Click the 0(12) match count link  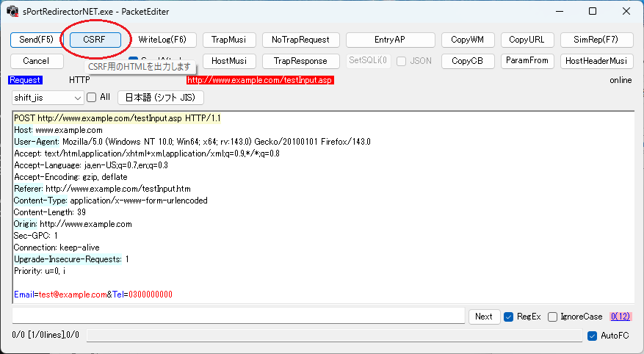621,317
